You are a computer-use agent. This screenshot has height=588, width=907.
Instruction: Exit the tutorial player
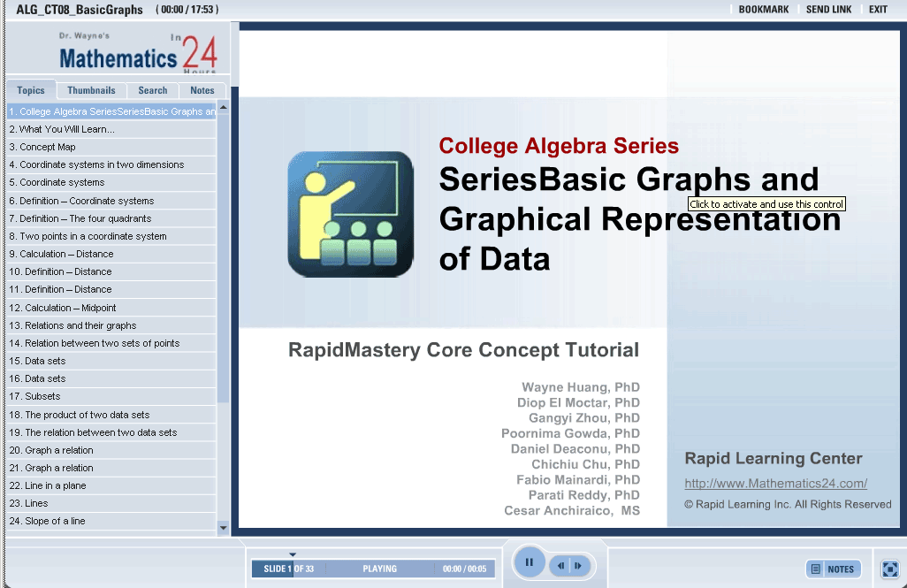[x=878, y=10]
